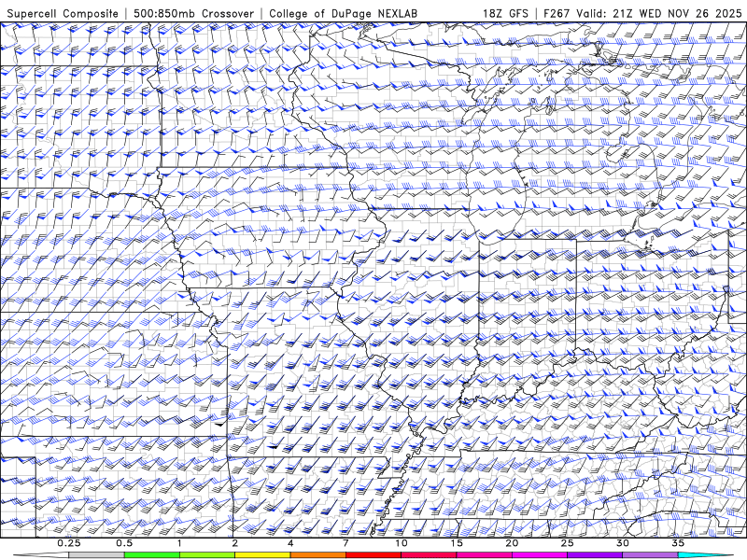Click the "4" scale label
Screen dimensions: 747x560
coord(290,543)
